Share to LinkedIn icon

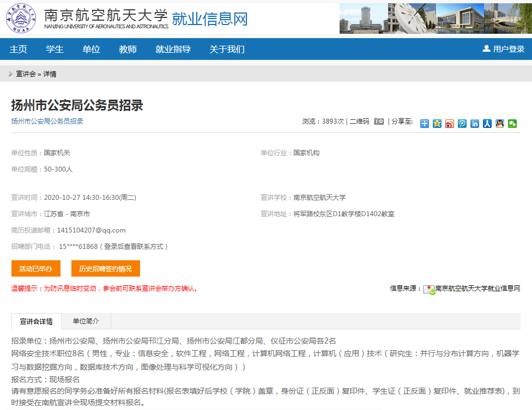tap(475, 124)
